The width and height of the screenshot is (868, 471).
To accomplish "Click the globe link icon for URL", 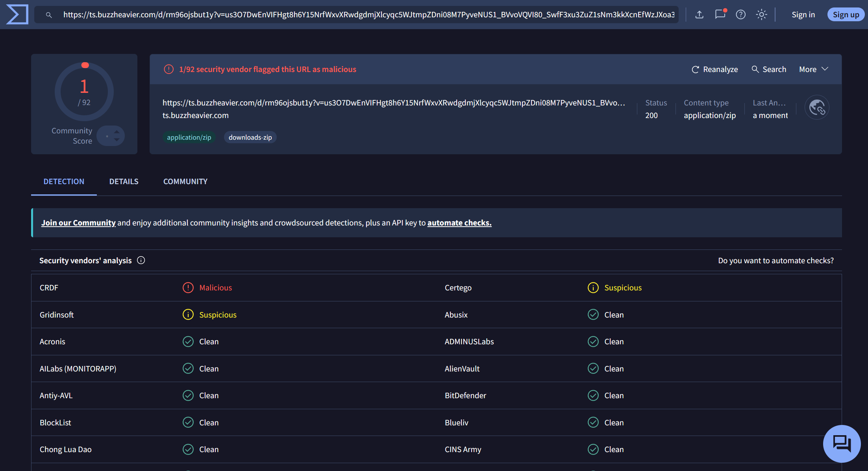I will click(817, 107).
